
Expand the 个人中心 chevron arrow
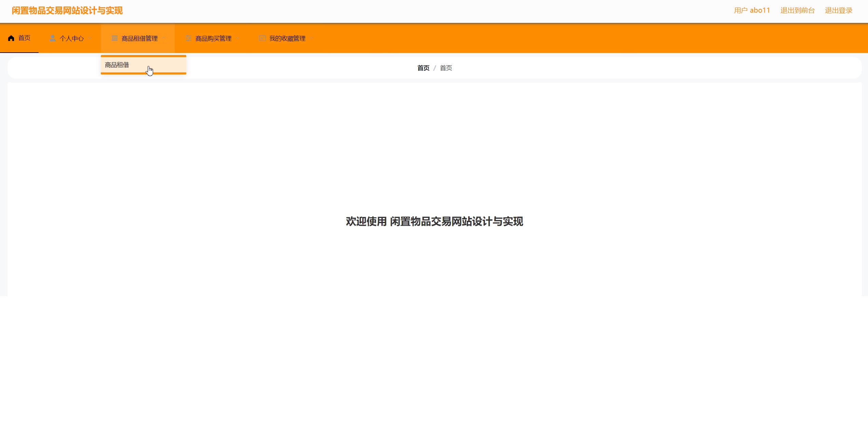click(x=90, y=38)
